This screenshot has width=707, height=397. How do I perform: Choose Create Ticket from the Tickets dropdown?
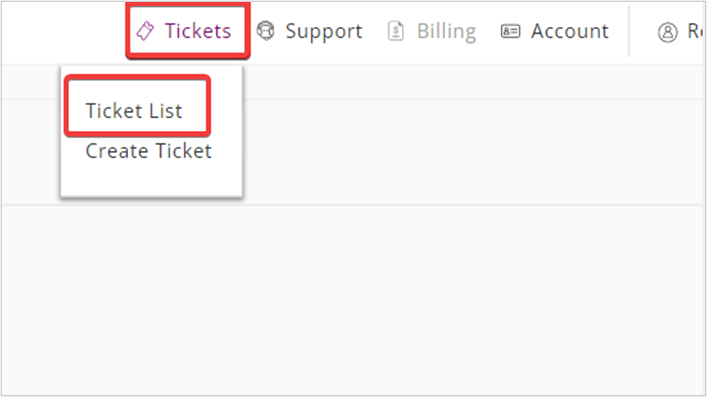[148, 151]
